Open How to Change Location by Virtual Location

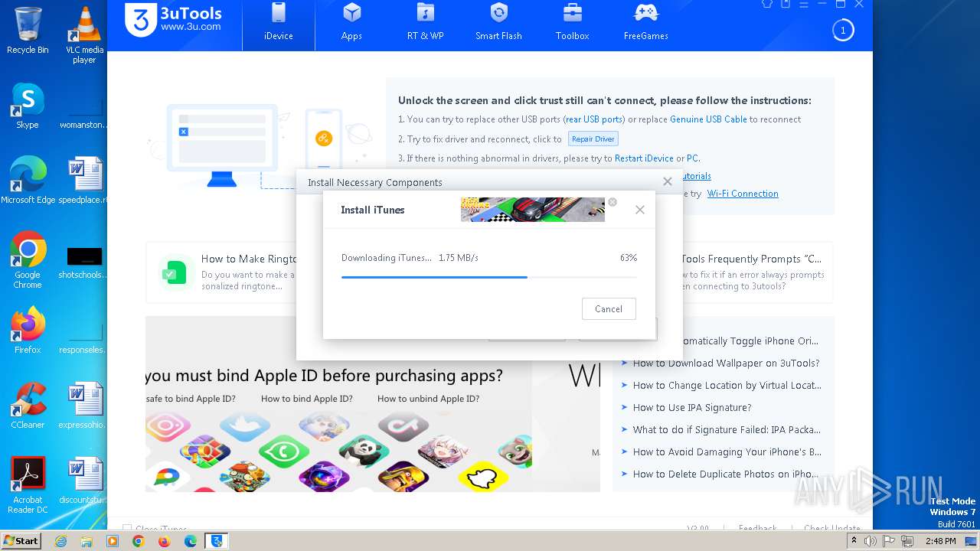[x=727, y=386]
